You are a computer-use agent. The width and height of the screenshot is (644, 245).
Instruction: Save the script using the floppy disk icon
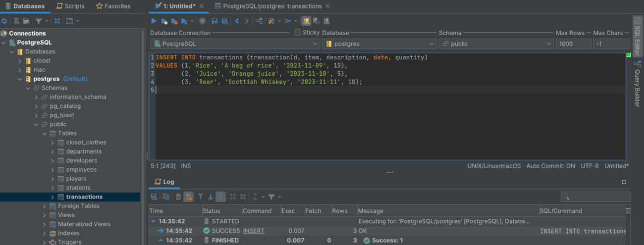[215, 21]
